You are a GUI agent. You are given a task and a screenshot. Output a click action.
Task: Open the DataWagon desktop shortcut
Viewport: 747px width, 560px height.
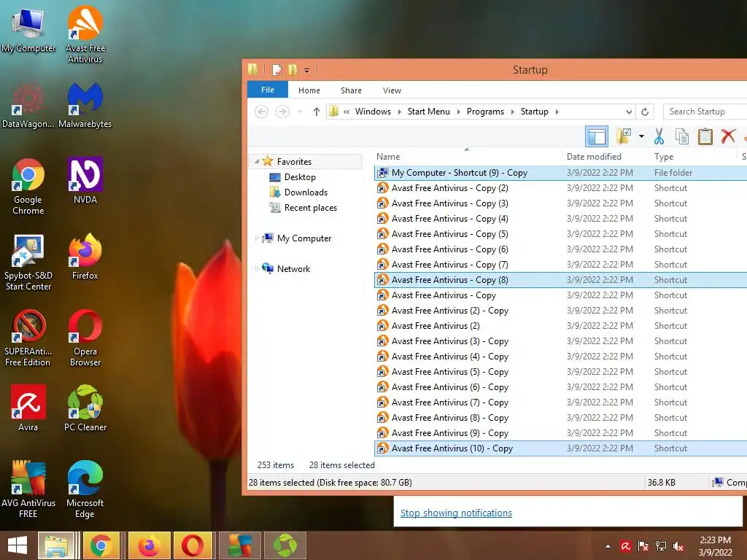(28, 105)
